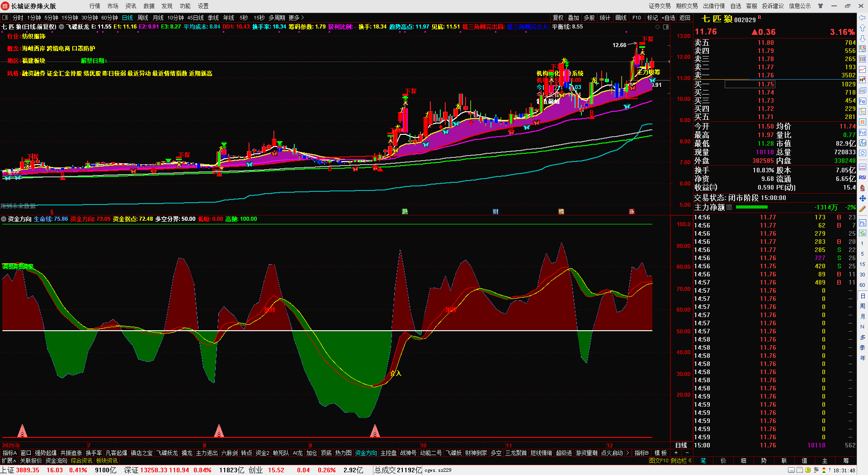
Task: Toggle 复权 price adjustment
Action: (x=558, y=18)
